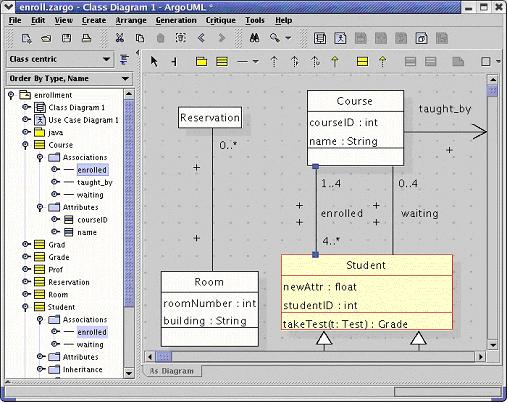Choose the new package tool
Image resolution: width=508 pixels, height=404 pixels.
tap(201, 62)
